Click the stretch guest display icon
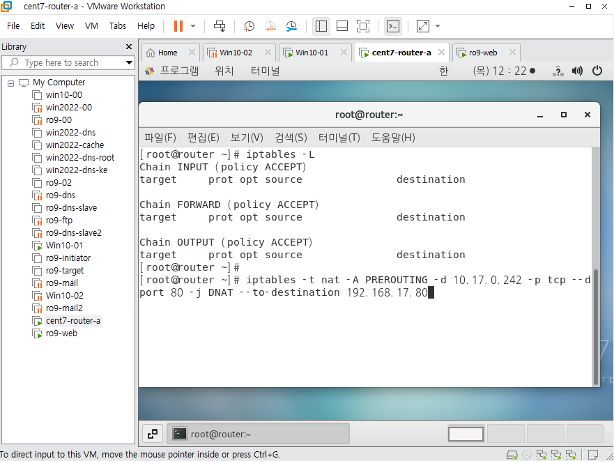The image size is (614, 462). coord(423,26)
